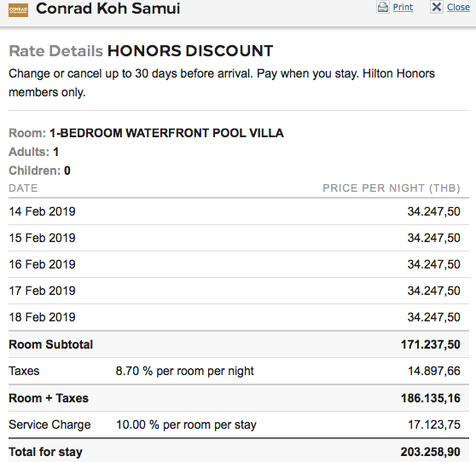Click the Print link
This screenshot has height=462, width=476.
tap(403, 7)
